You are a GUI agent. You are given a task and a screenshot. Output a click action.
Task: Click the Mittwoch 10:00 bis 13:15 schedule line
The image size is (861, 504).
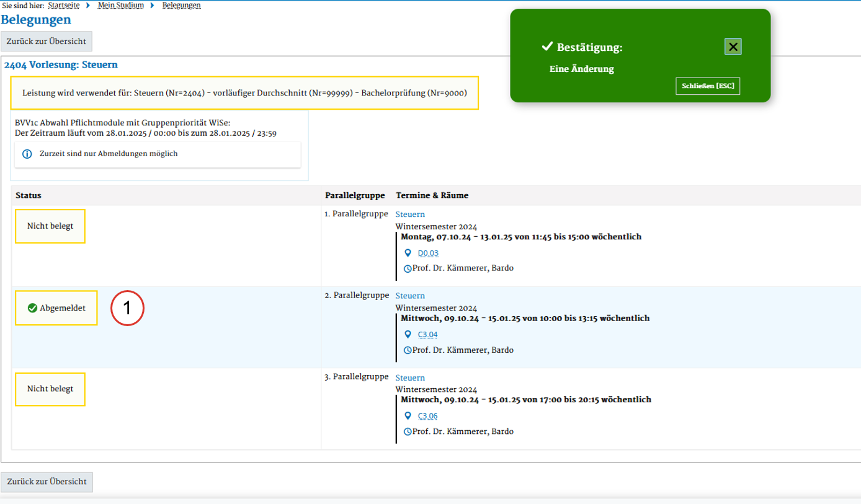point(525,319)
